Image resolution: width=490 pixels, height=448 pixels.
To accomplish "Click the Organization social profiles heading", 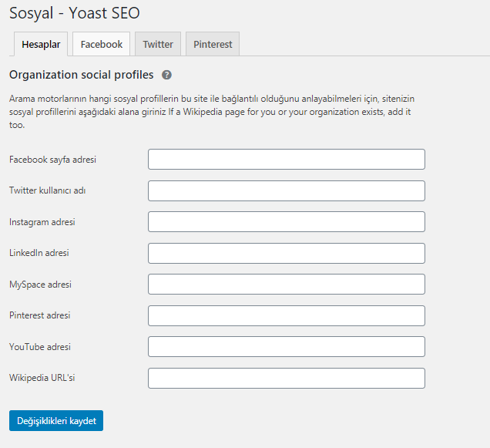I will (81, 75).
